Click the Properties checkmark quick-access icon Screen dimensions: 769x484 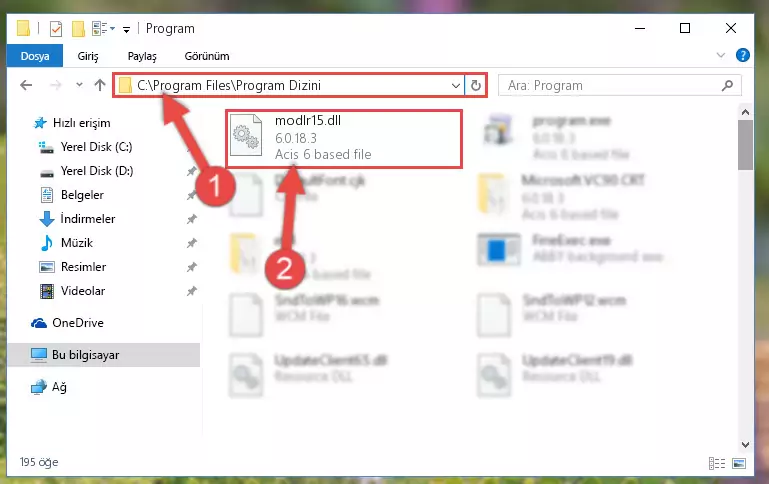coord(56,29)
